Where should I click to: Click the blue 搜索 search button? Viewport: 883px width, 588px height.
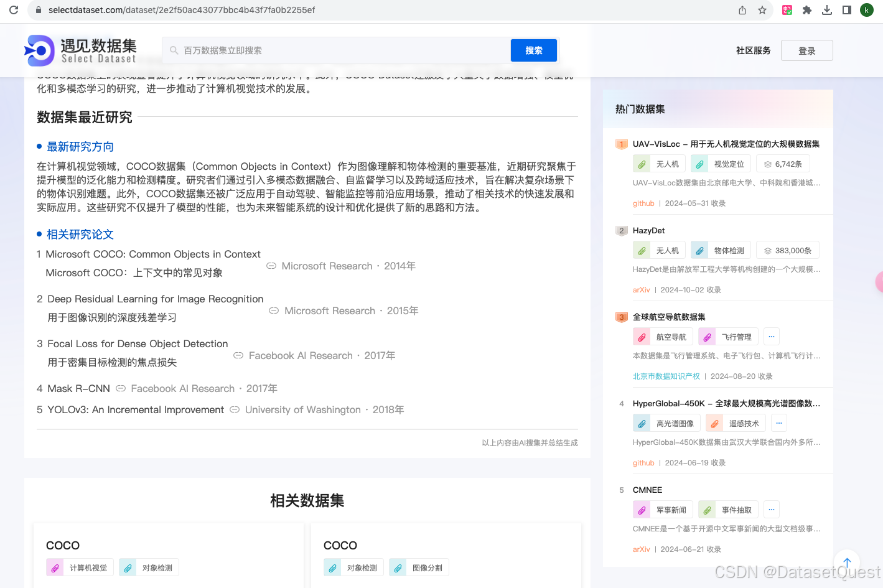(534, 50)
